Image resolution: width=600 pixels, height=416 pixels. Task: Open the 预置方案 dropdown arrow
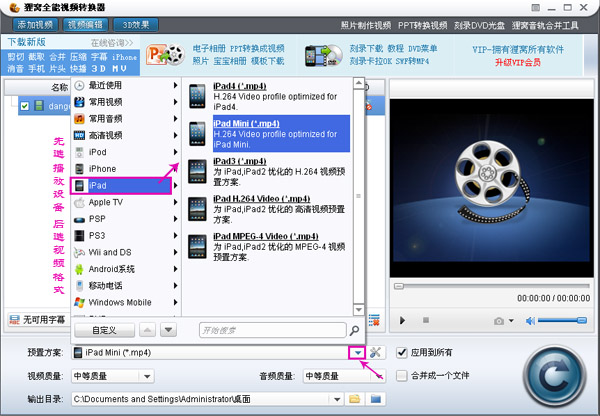tap(357, 353)
